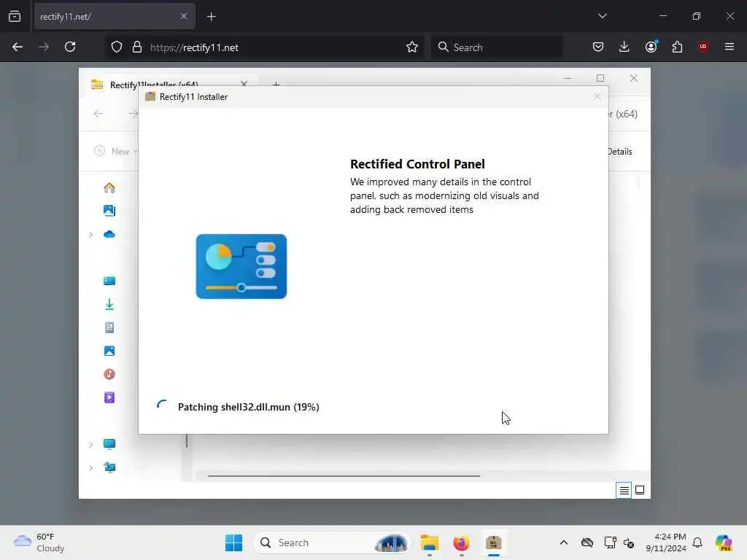Screen dimensions: 747x560
Task: Open Pictures in Explorer sidebar
Action: tap(109, 351)
